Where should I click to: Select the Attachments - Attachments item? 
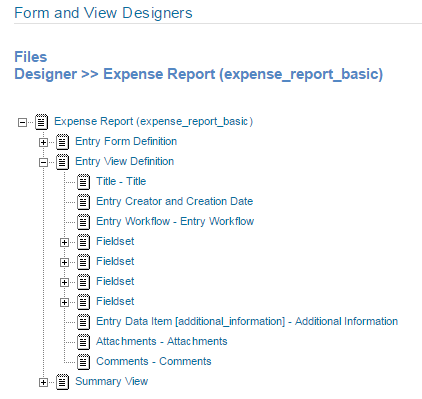point(162,341)
